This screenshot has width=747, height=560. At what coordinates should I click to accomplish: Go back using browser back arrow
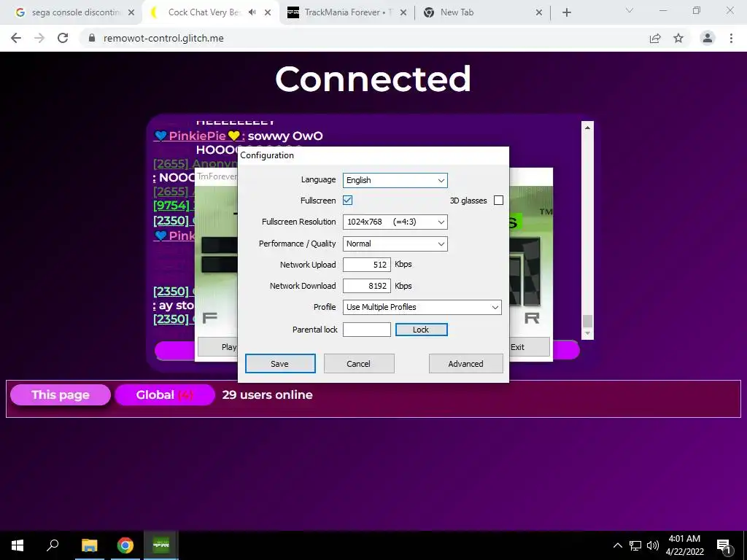[x=16, y=38]
